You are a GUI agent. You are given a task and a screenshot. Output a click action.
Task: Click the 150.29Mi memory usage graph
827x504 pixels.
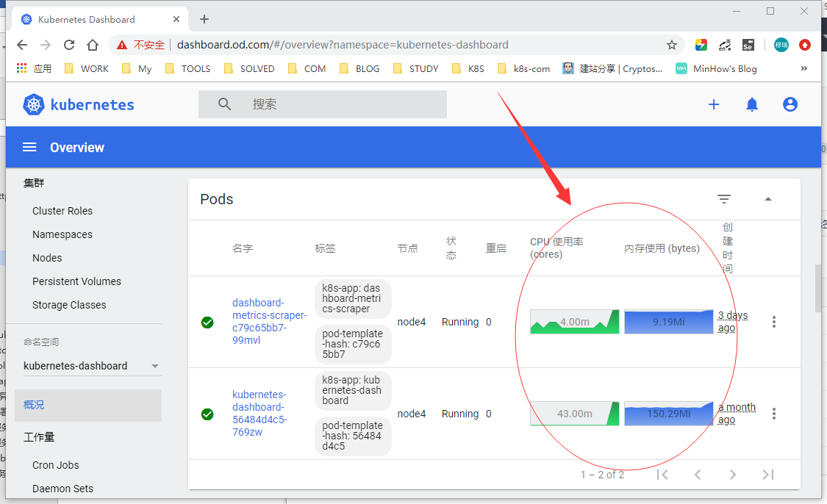(x=668, y=414)
